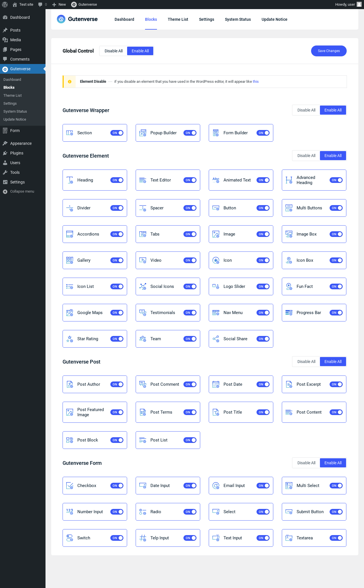Click the Post Block icon
The height and width of the screenshot is (588, 364).
(70, 440)
